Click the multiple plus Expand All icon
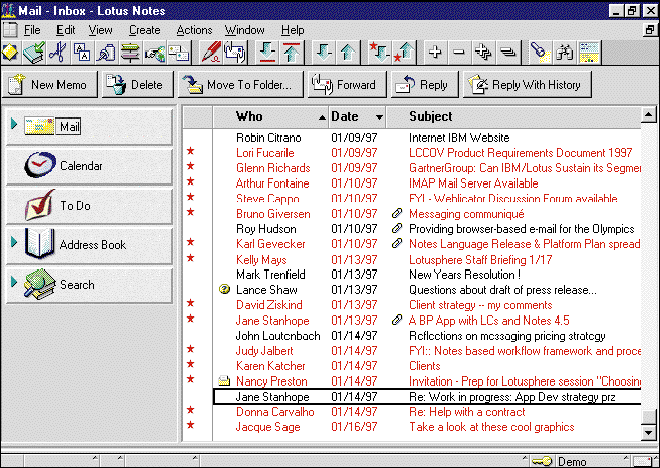The height and width of the screenshot is (468, 660). (x=483, y=53)
